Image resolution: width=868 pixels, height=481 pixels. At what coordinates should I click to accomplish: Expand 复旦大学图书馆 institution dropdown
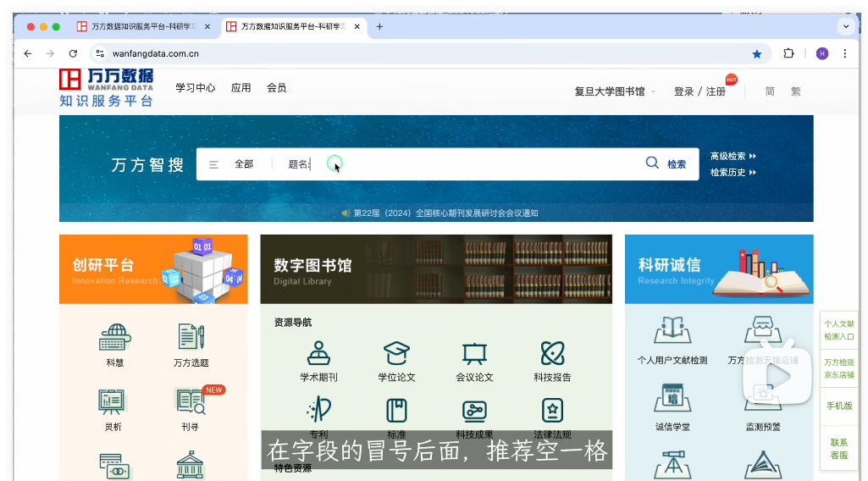615,91
